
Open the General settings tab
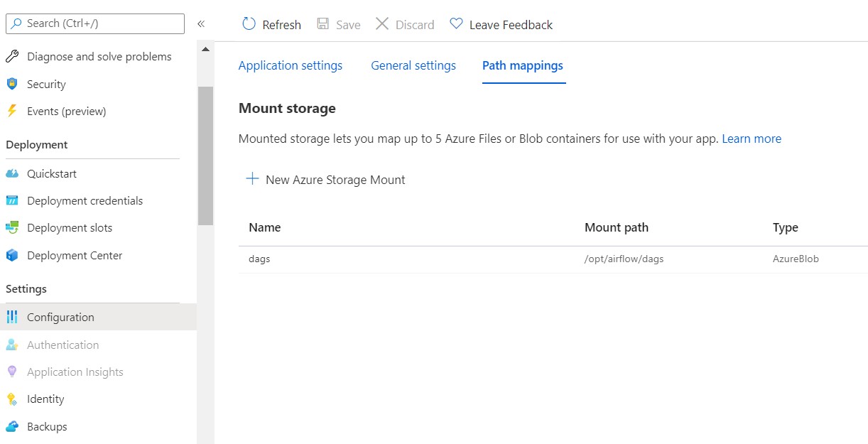[x=413, y=65]
